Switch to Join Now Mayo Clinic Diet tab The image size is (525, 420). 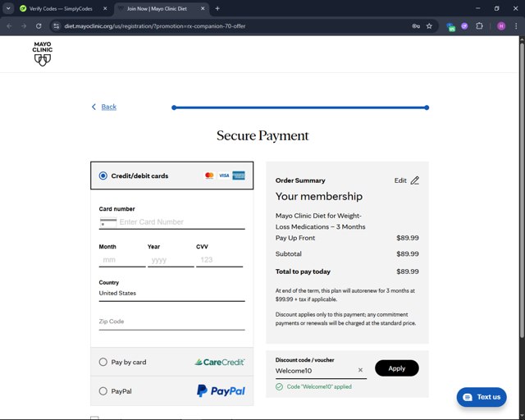click(162, 9)
